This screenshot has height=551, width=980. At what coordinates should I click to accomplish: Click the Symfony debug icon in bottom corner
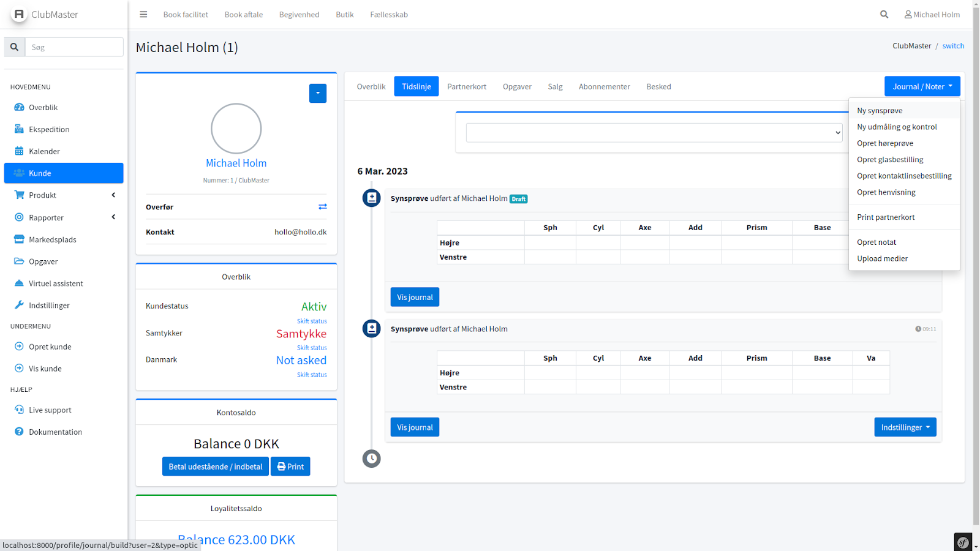click(963, 542)
